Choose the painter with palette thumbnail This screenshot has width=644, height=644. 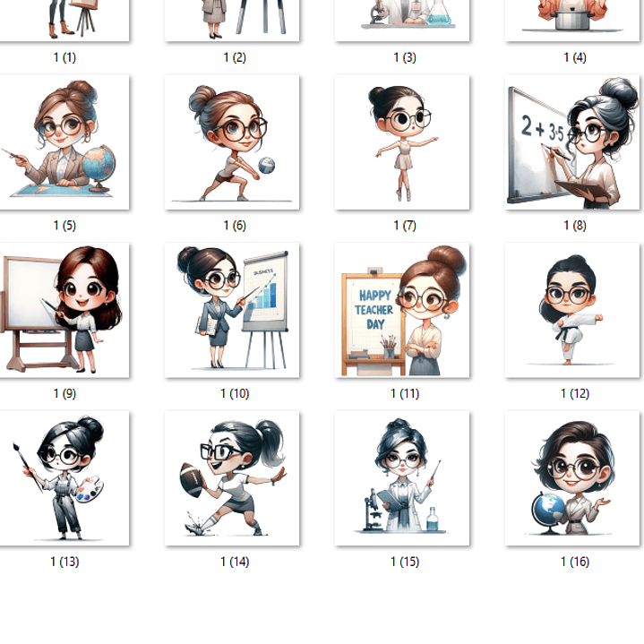click(x=64, y=478)
